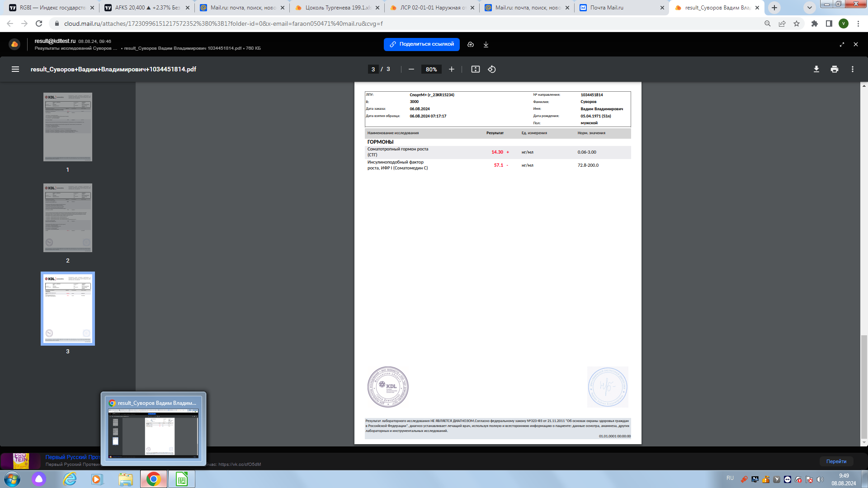This screenshot has width=868, height=488.
Task: Expand attachment viewer to fullscreen
Action: pyautogui.click(x=842, y=44)
